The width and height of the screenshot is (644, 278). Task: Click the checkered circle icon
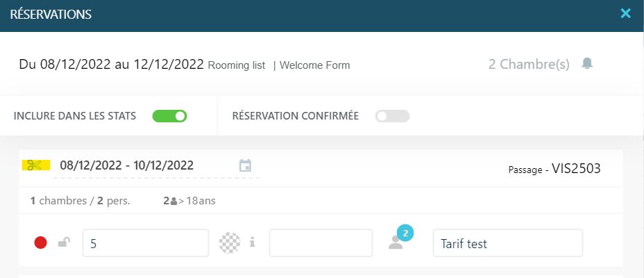[x=230, y=243]
